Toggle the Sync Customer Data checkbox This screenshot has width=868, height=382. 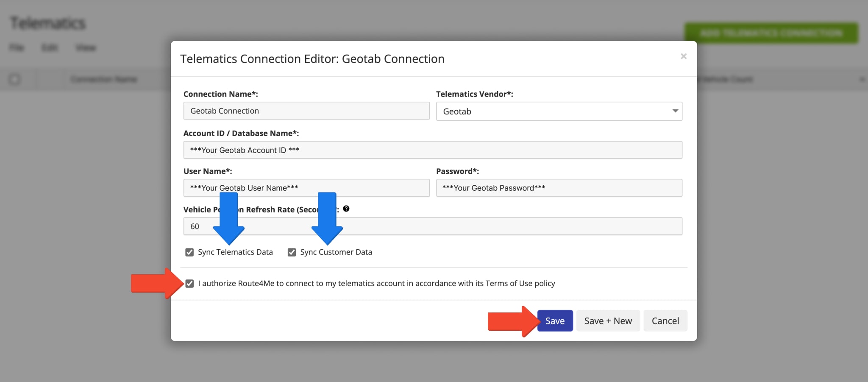pos(292,252)
